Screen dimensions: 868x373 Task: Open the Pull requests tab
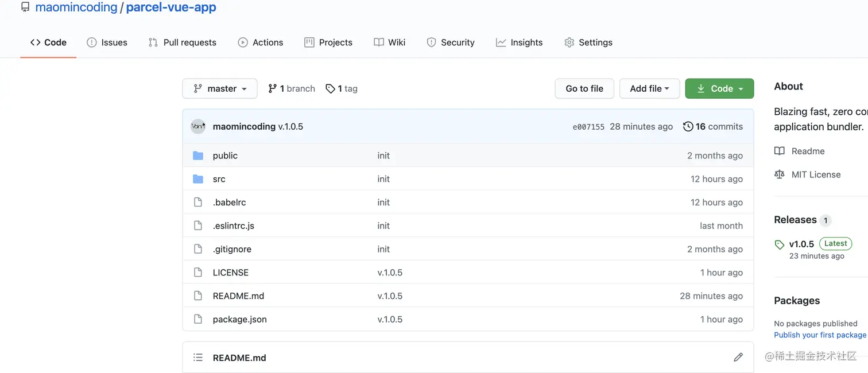pos(182,42)
